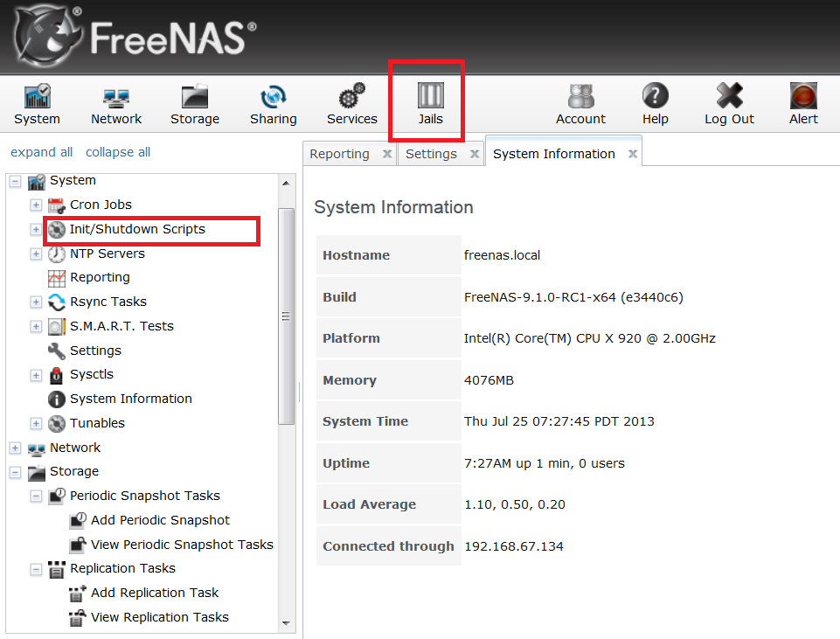840x639 pixels.
Task: Collapse the System tree node
Action: 15,181
